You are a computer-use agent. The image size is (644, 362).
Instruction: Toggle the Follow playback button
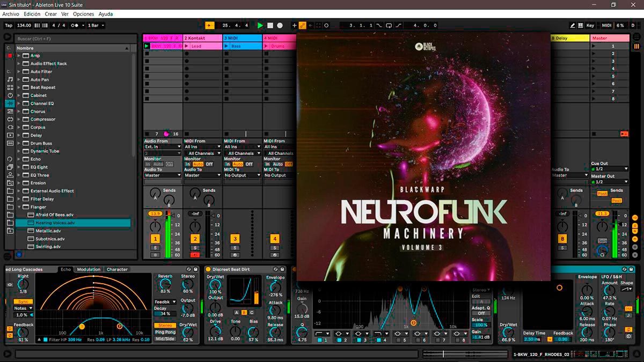pos(209,25)
